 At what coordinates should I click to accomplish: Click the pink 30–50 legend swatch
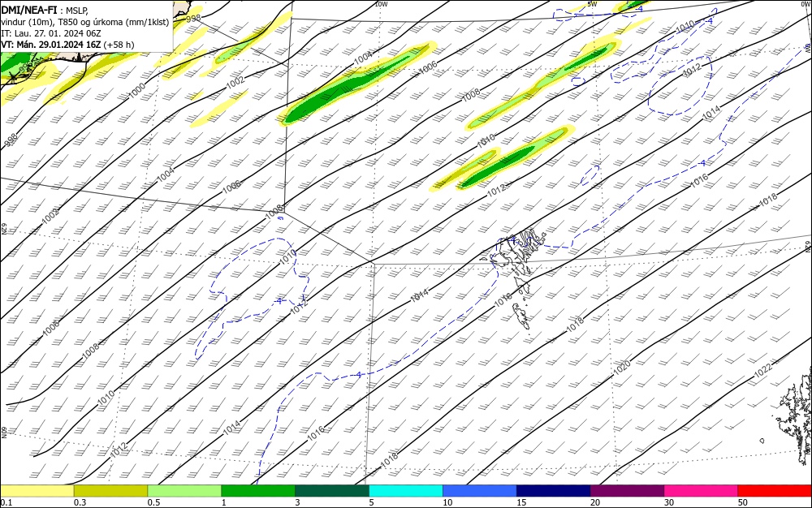tap(702, 491)
